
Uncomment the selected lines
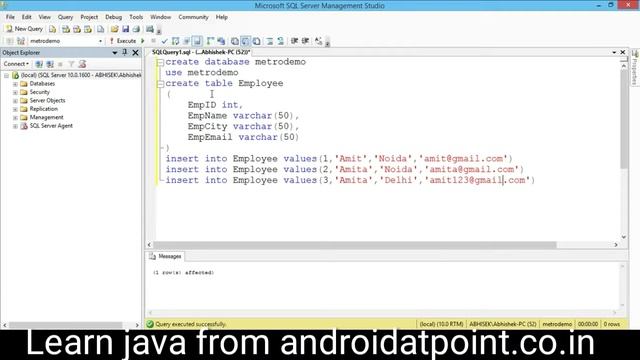pyautogui.click(x=280, y=41)
